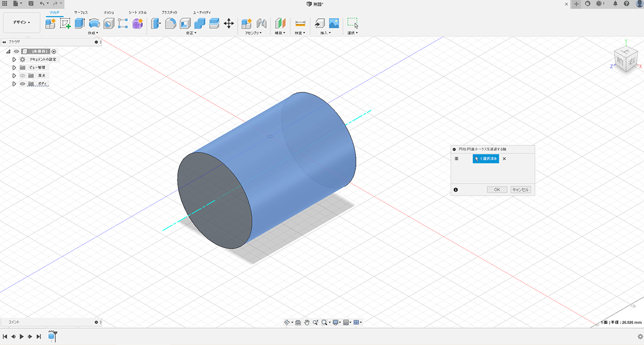
Task: Choose the Fillet tool icon
Action: [x=171, y=23]
